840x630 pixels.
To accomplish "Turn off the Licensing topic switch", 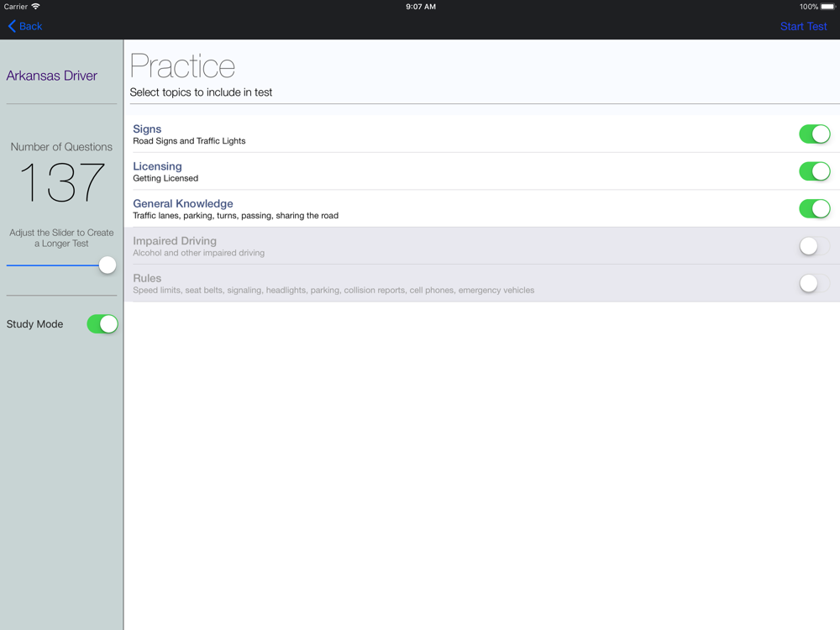I will pyautogui.click(x=814, y=171).
